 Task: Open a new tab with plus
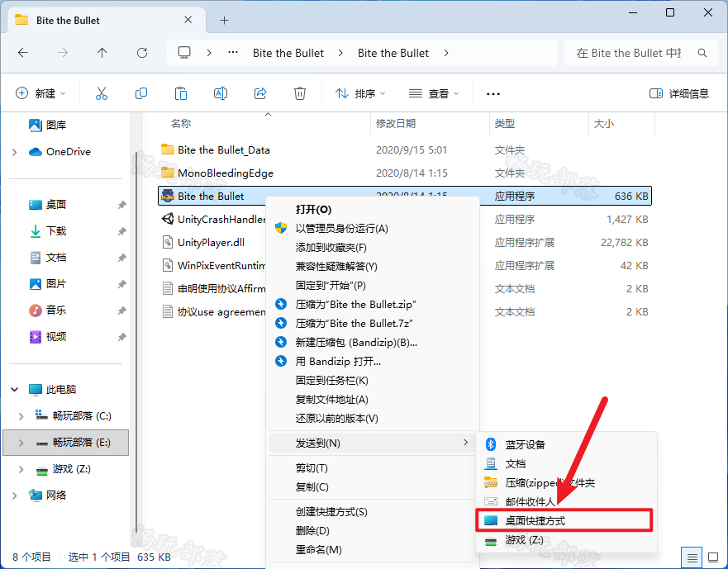click(x=224, y=20)
